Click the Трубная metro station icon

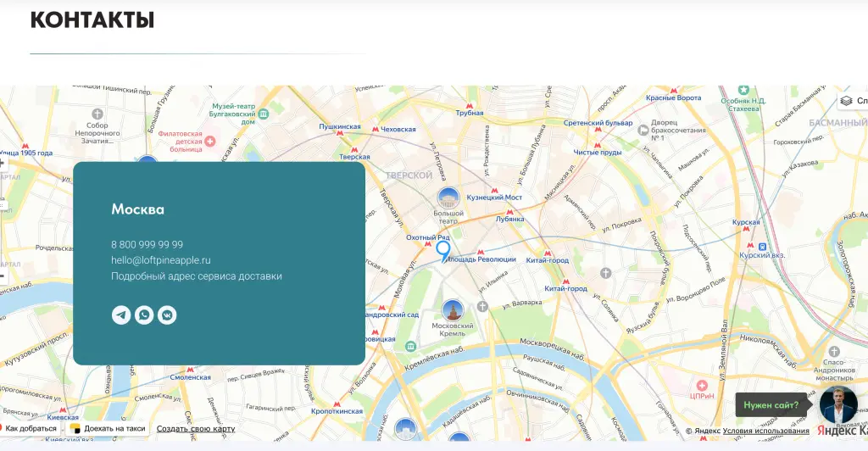(x=470, y=106)
